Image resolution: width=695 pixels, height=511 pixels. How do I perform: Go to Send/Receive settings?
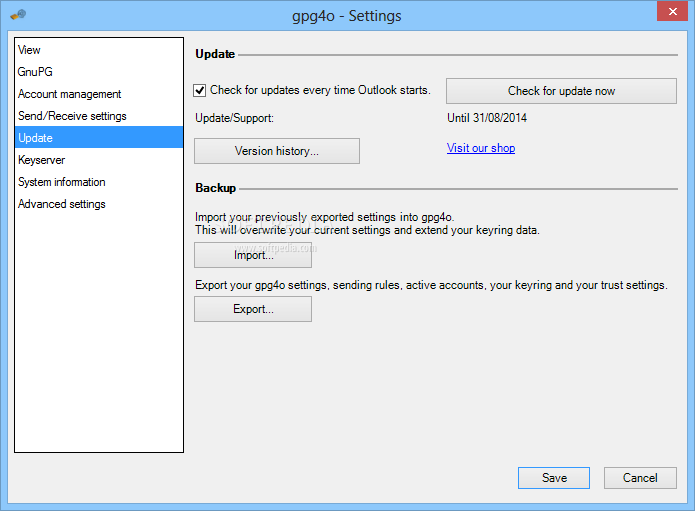click(x=99, y=116)
